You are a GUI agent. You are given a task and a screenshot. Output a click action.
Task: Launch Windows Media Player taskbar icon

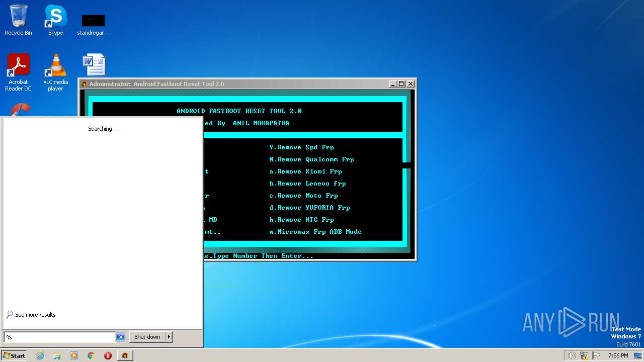click(74, 355)
